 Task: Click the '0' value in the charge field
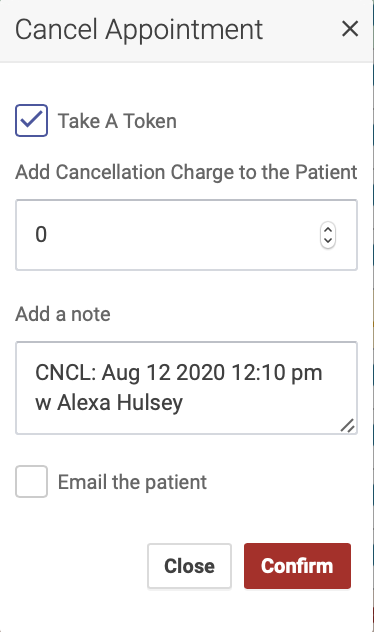pos(41,235)
